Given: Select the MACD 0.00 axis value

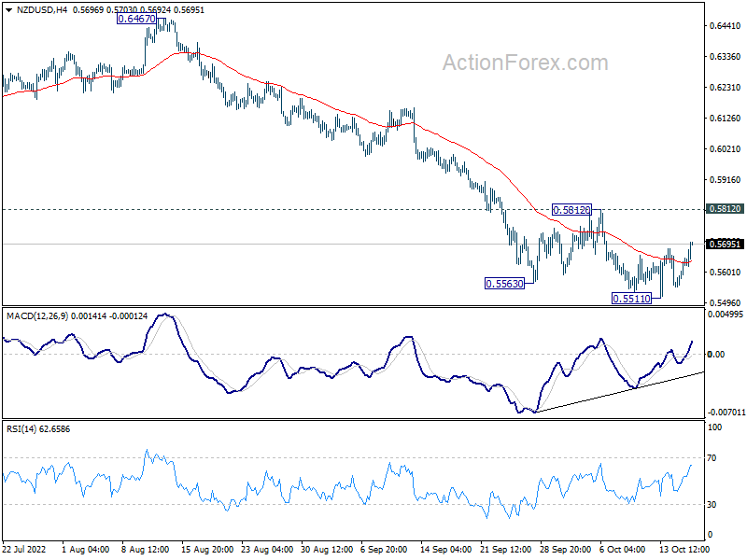Looking at the screenshot, I should [x=716, y=355].
